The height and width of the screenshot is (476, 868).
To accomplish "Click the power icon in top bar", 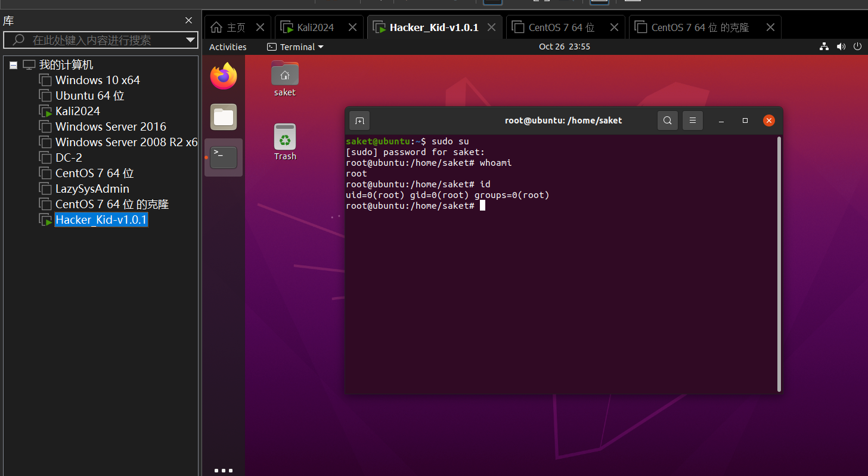I will click(x=858, y=47).
